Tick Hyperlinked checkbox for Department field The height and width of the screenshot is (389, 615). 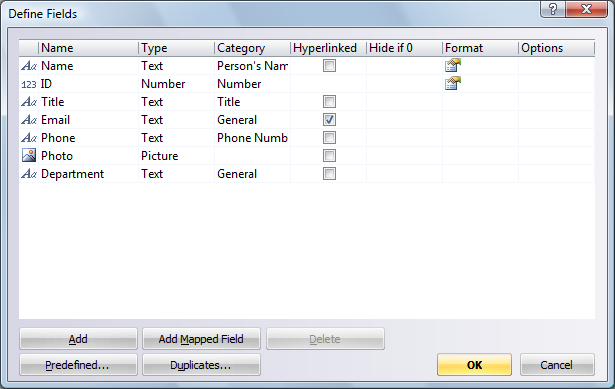coord(329,174)
